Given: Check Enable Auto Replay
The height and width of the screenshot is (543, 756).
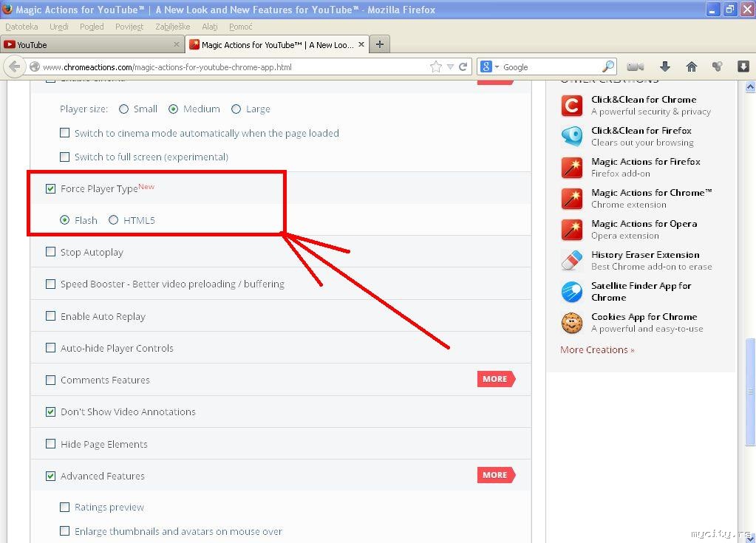Looking at the screenshot, I should pyautogui.click(x=51, y=315).
